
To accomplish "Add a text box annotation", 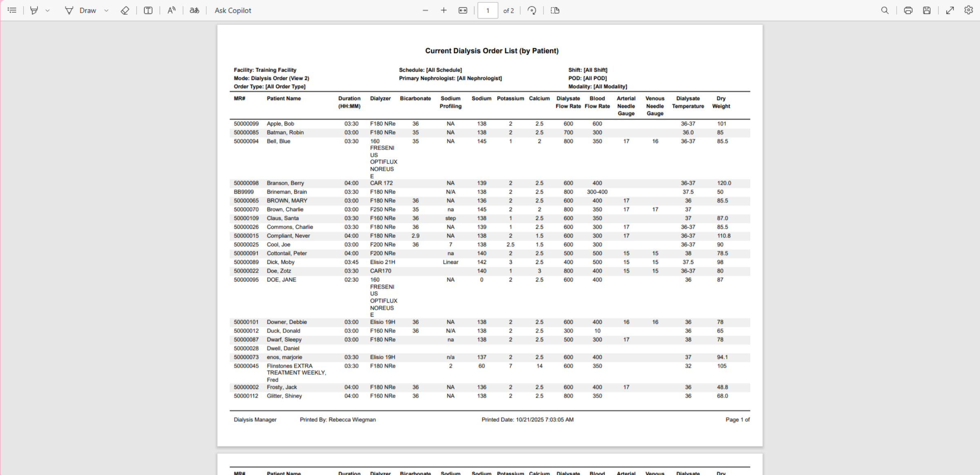I will tap(148, 10).
